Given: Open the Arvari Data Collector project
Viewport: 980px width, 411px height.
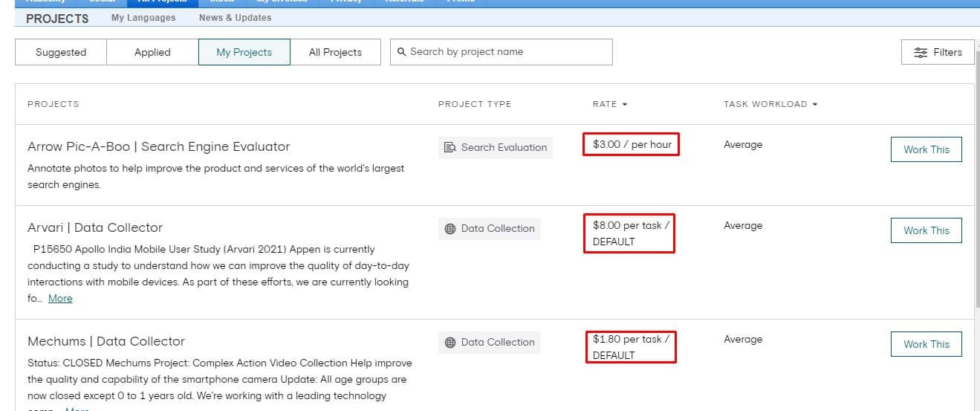Looking at the screenshot, I should 95,227.
